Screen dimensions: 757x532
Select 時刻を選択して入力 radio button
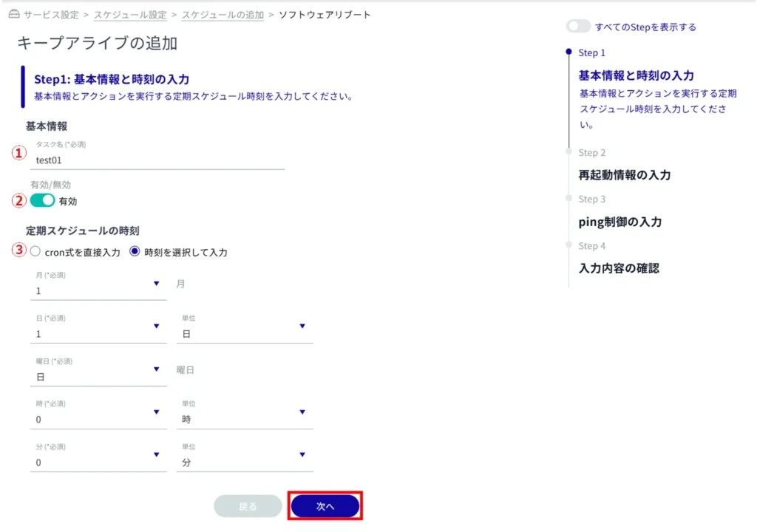[x=135, y=251]
